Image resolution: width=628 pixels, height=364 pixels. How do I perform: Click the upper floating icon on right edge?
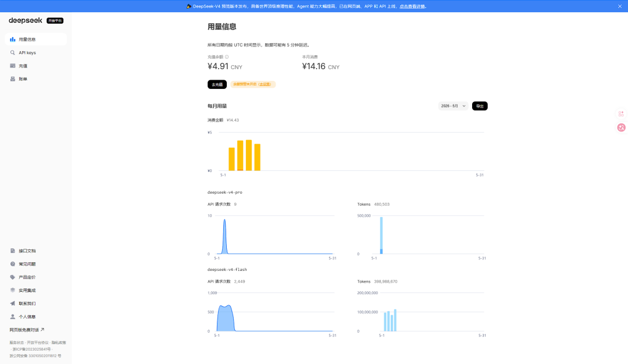621,114
